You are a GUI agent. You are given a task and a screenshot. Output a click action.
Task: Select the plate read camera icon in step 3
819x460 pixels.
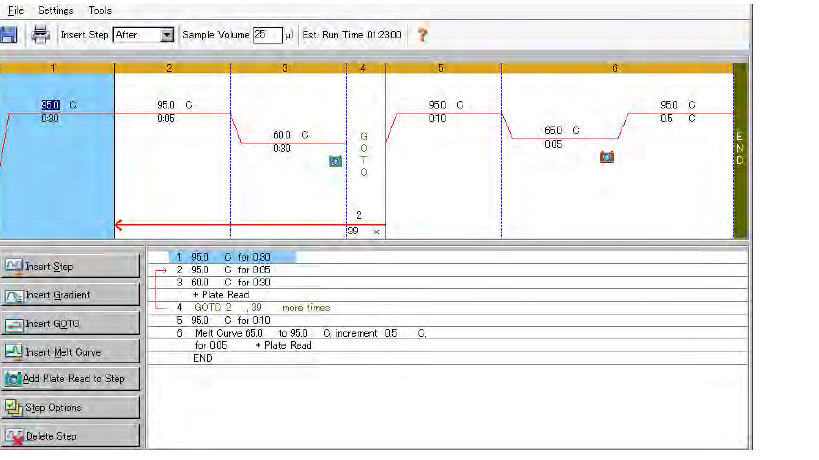pos(335,161)
